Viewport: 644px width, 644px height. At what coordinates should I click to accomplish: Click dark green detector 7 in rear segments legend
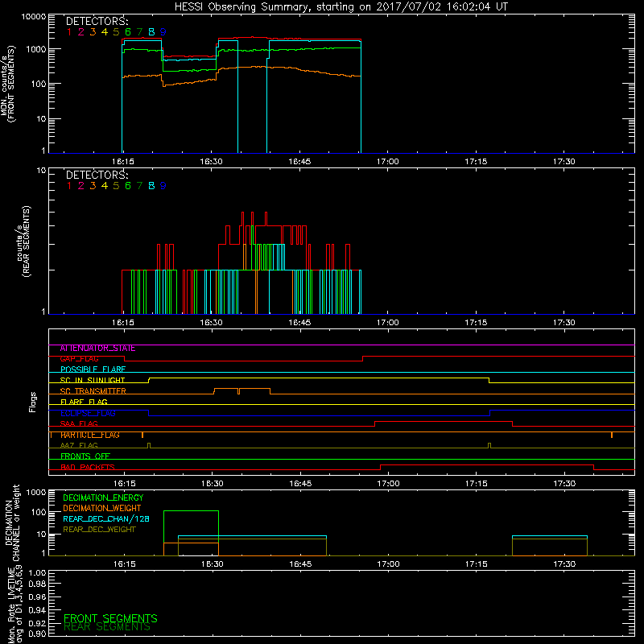(x=139, y=186)
